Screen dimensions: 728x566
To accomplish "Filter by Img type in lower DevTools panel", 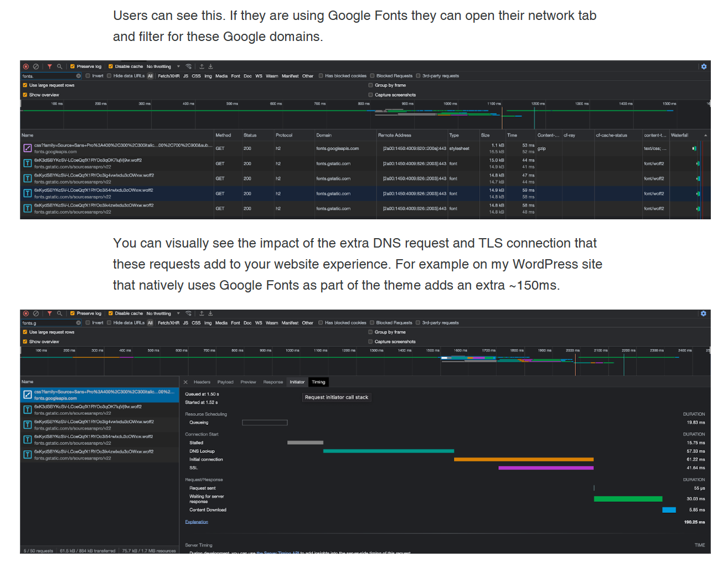I will (208, 323).
